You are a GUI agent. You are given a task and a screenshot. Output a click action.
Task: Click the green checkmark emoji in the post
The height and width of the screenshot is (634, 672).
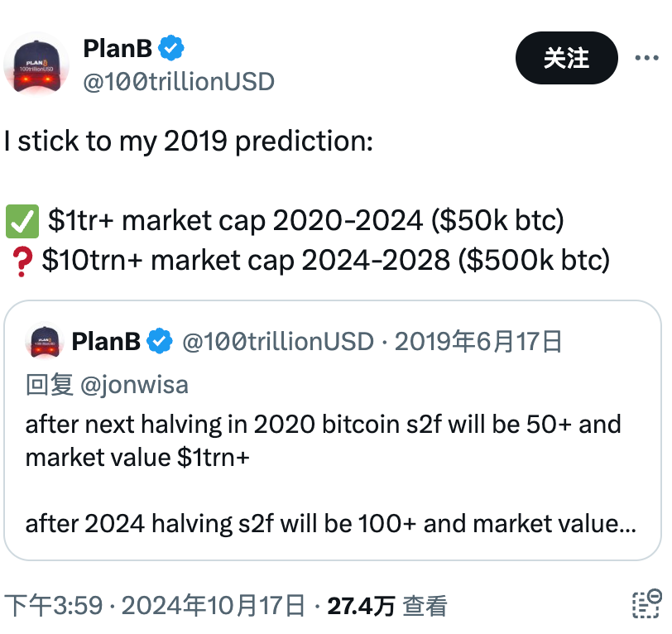[22, 220]
